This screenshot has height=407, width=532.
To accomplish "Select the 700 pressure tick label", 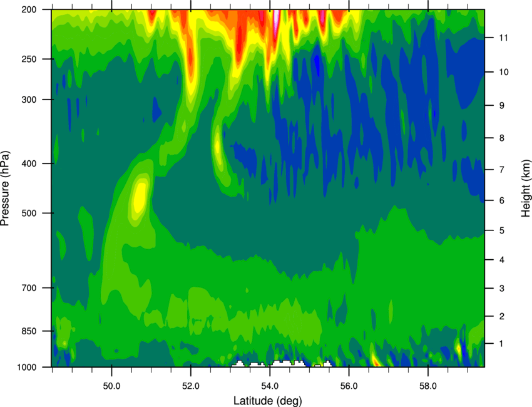I will pos(29,288).
